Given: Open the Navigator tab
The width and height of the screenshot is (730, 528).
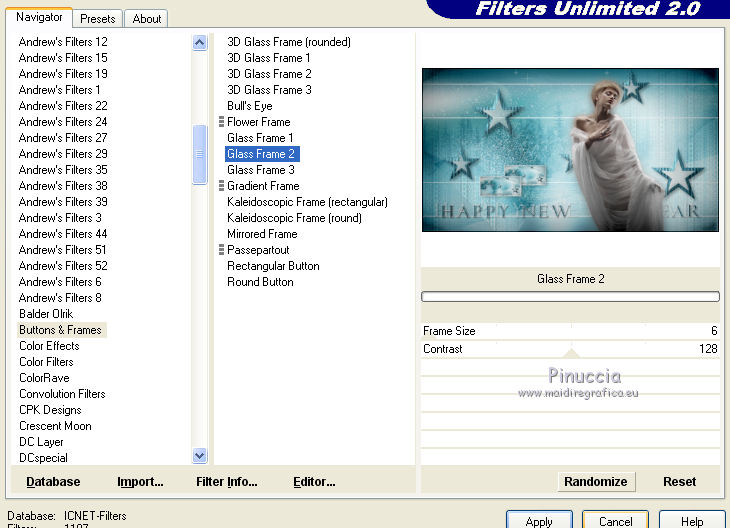Looking at the screenshot, I should (39, 17).
